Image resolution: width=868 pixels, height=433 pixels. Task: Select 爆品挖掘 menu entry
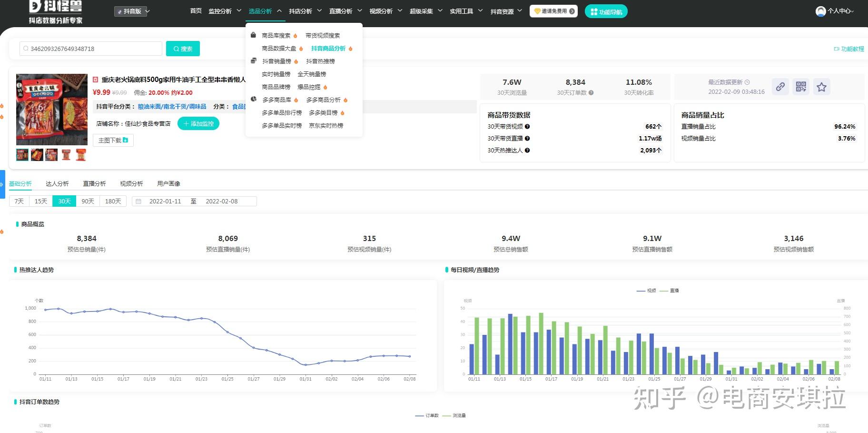(309, 87)
